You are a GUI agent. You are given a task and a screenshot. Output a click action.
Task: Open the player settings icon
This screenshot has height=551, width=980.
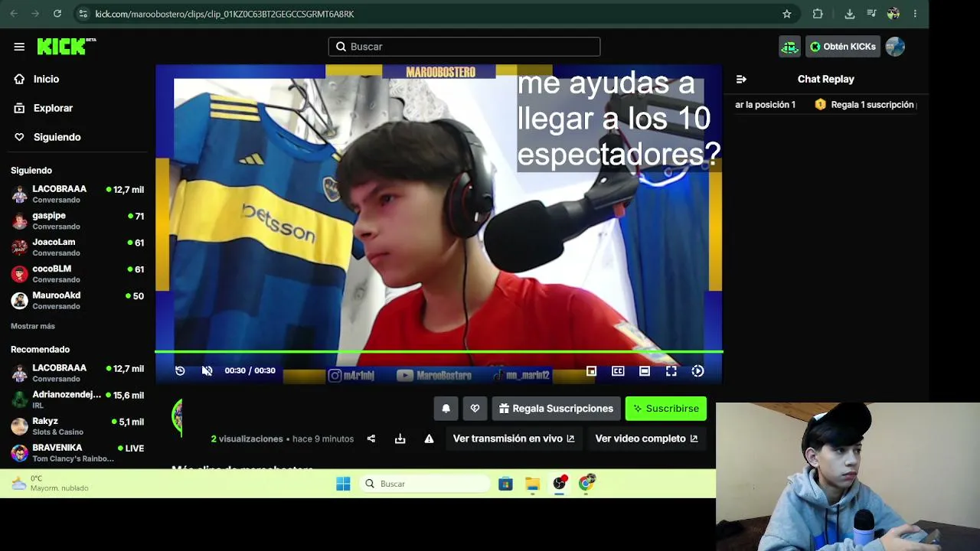697,371
